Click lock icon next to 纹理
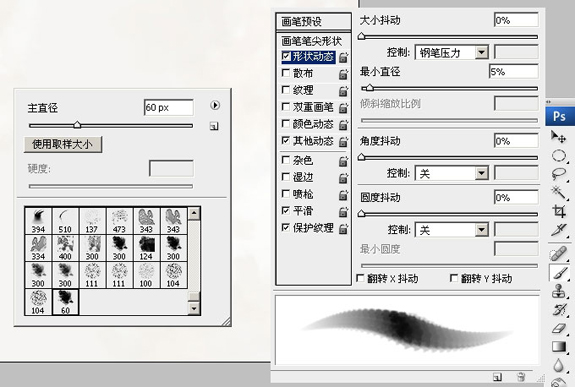 (343, 91)
